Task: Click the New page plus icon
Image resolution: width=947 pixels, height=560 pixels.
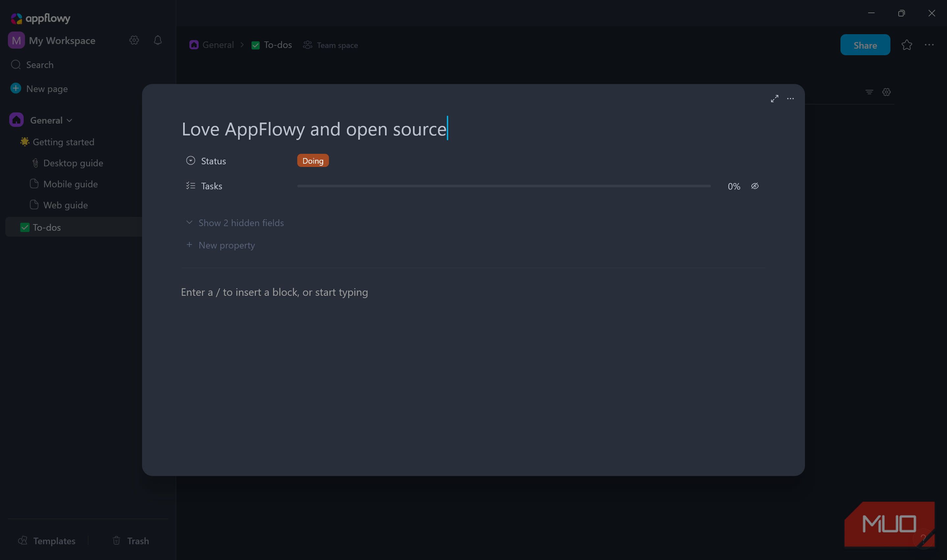Action: click(16, 88)
